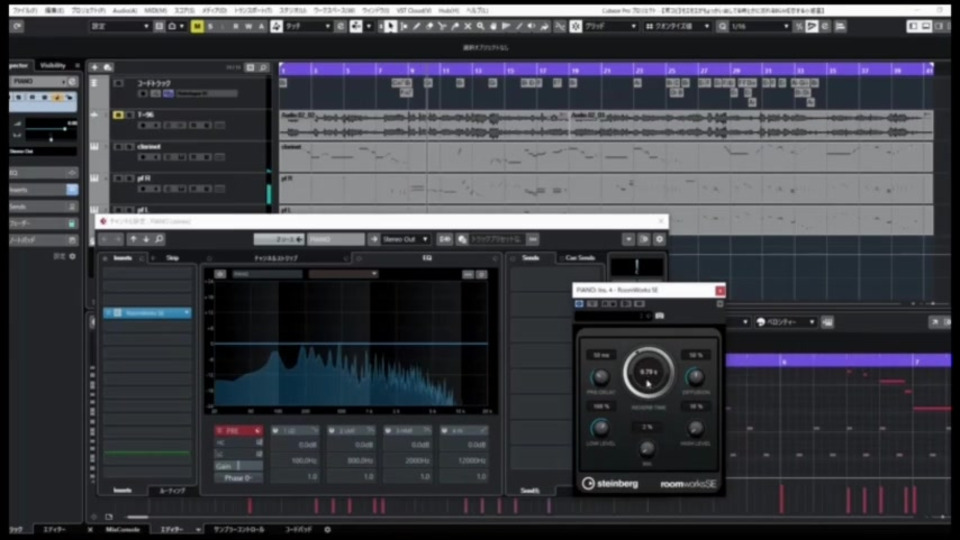Switch to the bottom ルーティング (Routing) tab
The height and width of the screenshot is (540, 960).
172,491
